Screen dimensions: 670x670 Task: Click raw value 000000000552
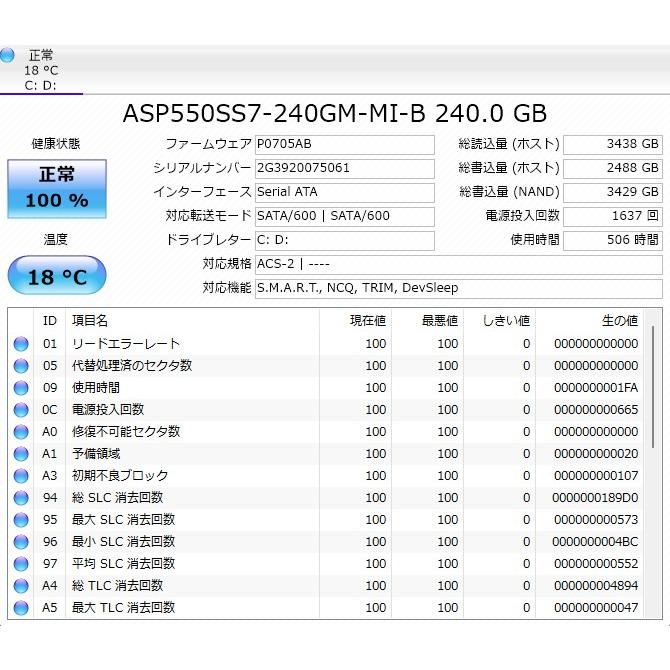coord(596,564)
